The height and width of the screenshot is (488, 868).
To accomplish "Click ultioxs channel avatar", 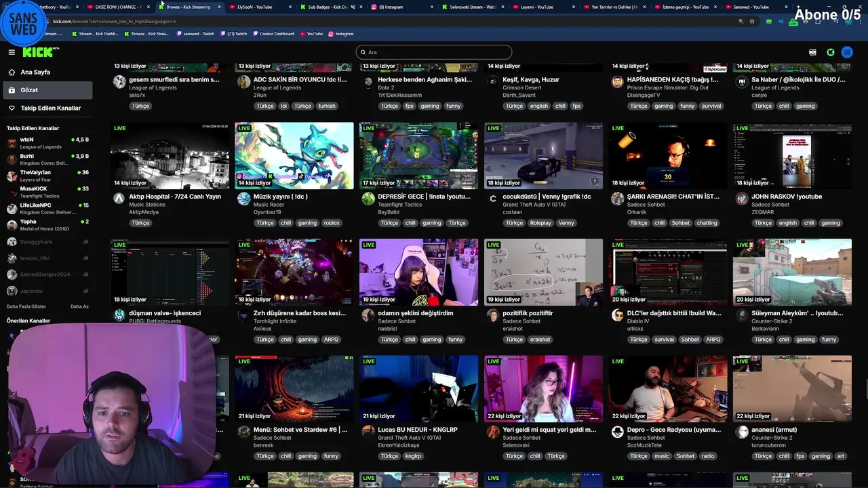I will coord(617,315).
